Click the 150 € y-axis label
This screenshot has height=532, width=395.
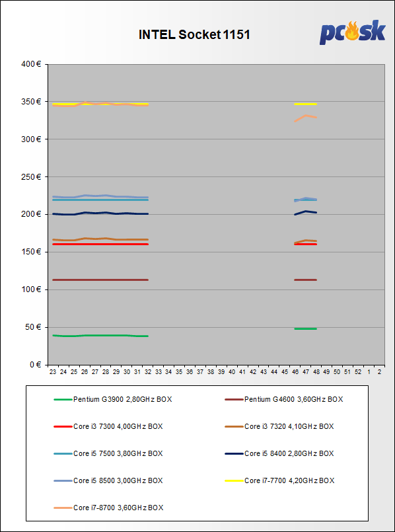(32, 252)
